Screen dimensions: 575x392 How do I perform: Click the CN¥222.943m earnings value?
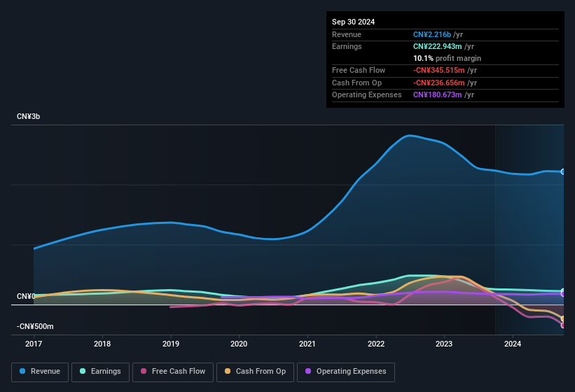(x=438, y=46)
